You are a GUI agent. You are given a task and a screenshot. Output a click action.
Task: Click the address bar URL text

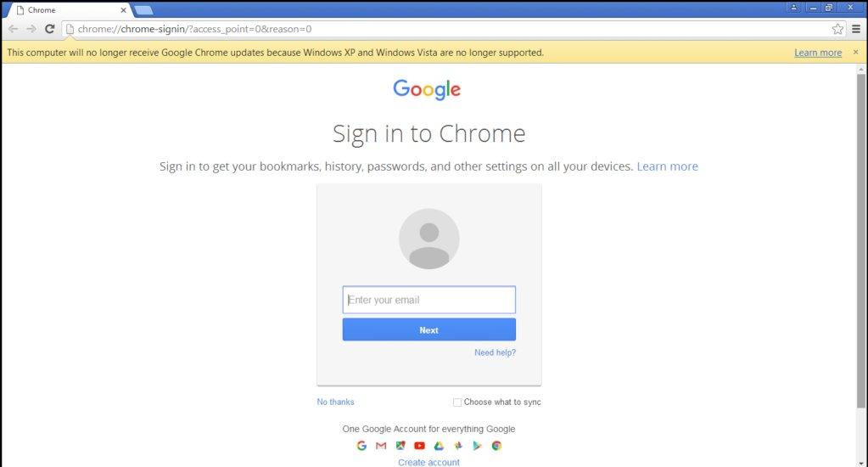pos(194,29)
